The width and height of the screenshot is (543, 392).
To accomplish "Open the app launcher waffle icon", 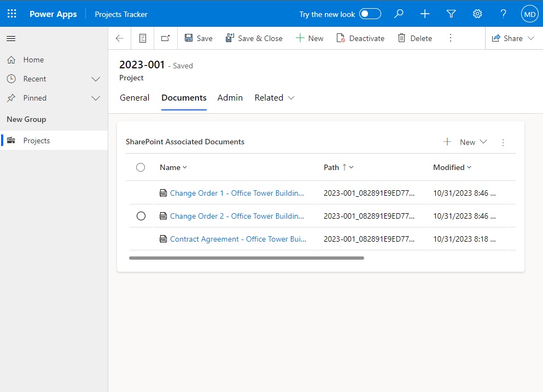I will coord(12,14).
